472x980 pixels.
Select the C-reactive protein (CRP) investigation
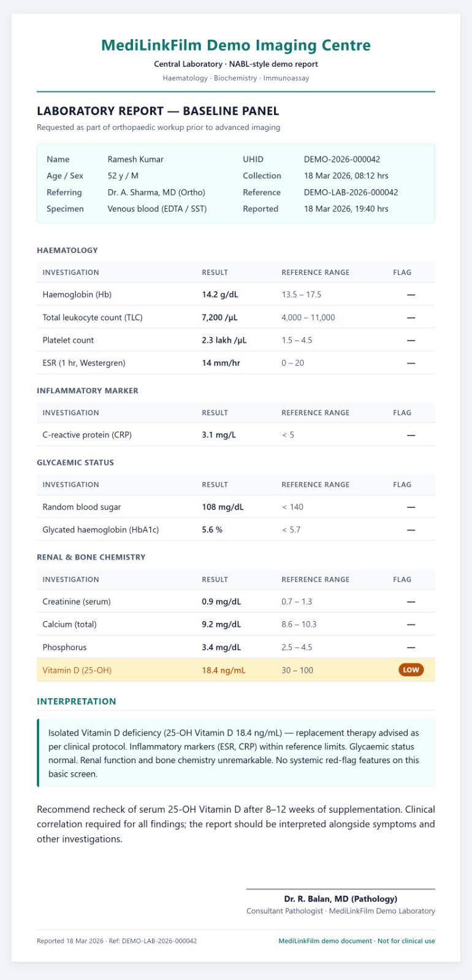pos(87,435)
